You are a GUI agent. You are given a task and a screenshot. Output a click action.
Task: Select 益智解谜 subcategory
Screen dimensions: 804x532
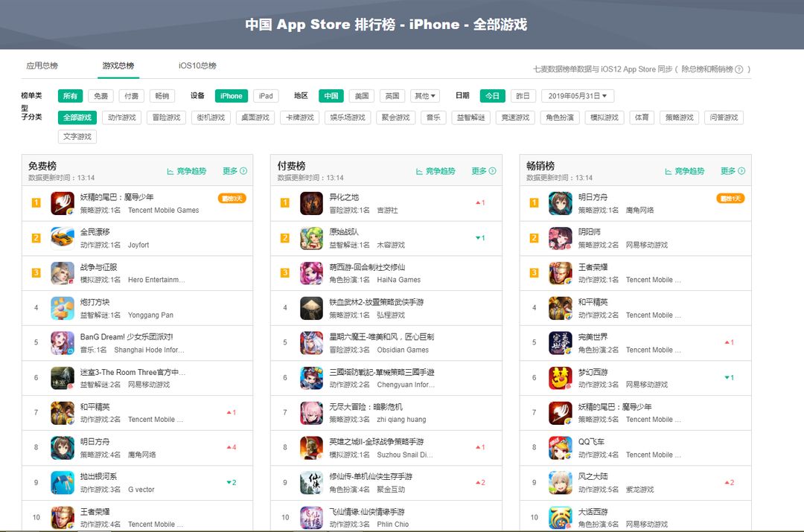(471, 118)
